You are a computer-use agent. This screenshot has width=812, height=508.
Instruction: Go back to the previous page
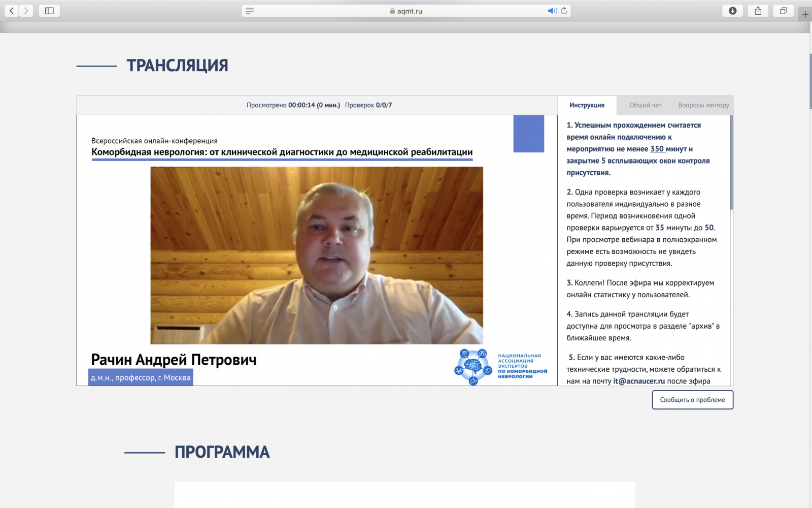click(12, 11)
